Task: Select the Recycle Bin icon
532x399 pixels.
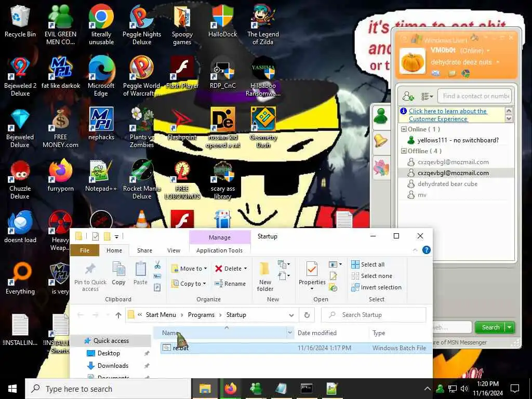Action: (x=20, y=22)
